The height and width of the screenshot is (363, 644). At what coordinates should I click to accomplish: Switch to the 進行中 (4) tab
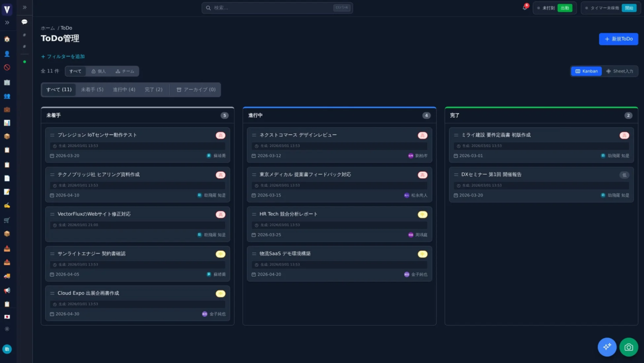coord(124,90)
